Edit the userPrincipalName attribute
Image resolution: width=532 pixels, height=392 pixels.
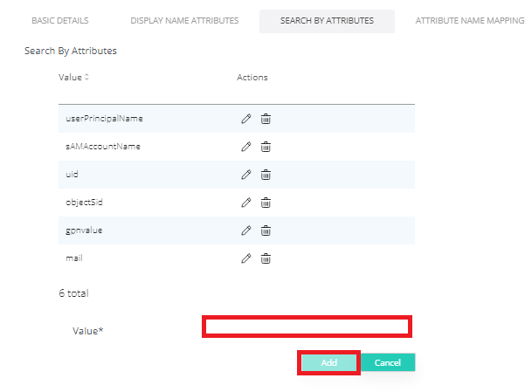(x=246, y=119)
